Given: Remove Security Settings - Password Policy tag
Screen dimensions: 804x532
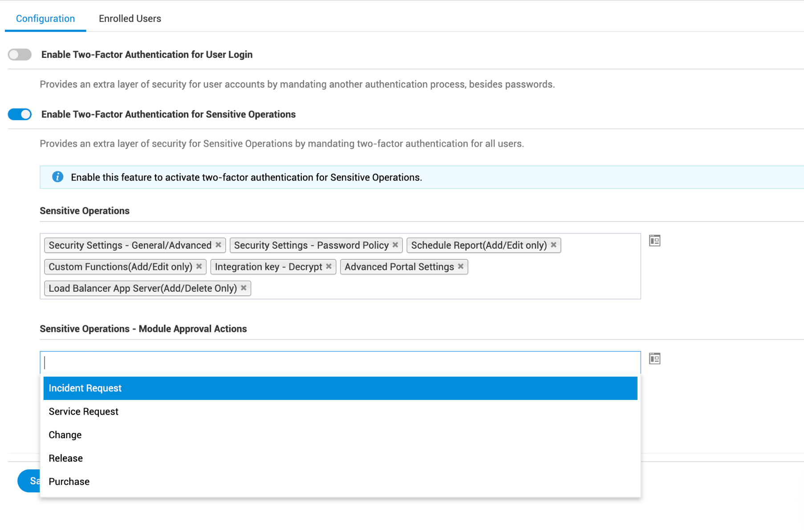Looking at the screenshot, I should coord(395,245).
